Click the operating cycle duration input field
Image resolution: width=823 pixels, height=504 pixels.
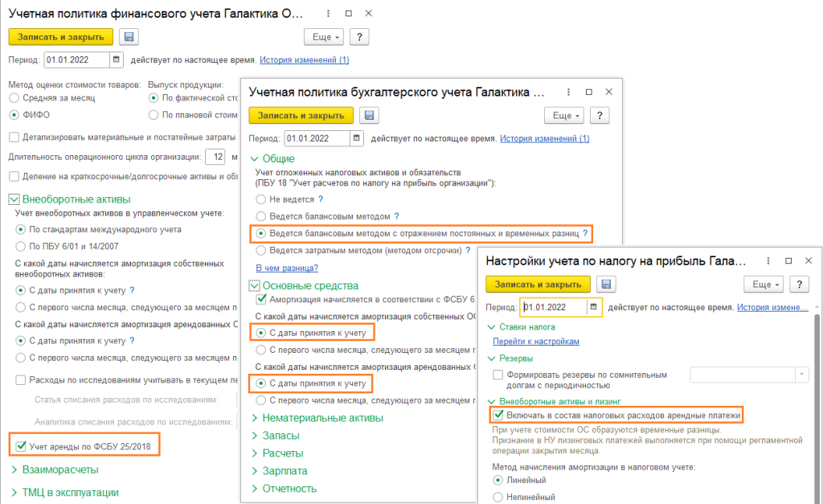[x=215, y=156]
